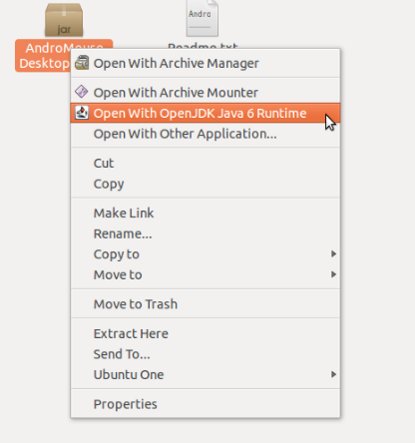Choose Open With Archive Mounter
Screen dimensions: 415x443
pos(205,92)
